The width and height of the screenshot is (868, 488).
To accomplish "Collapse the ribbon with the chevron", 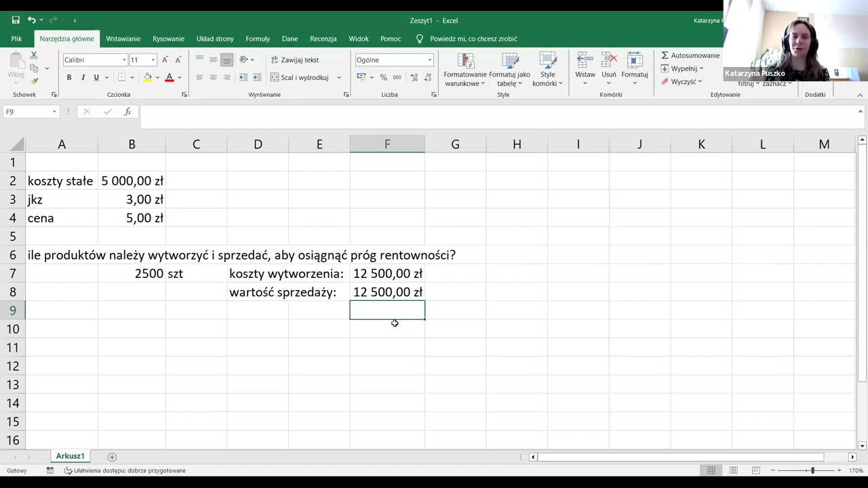I will (x=861, y=95).
